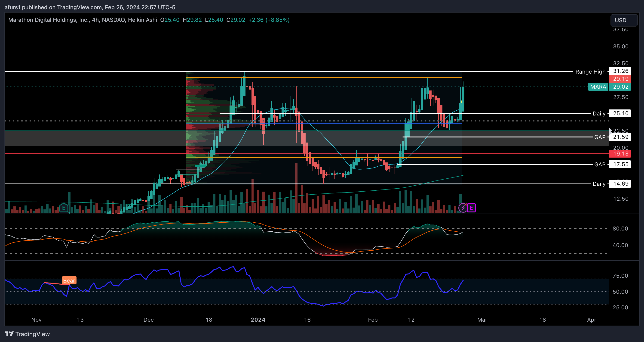Click the 80.00 level on stochastic scale
This screenshot has width=644, height=342.
pos(620,228)
